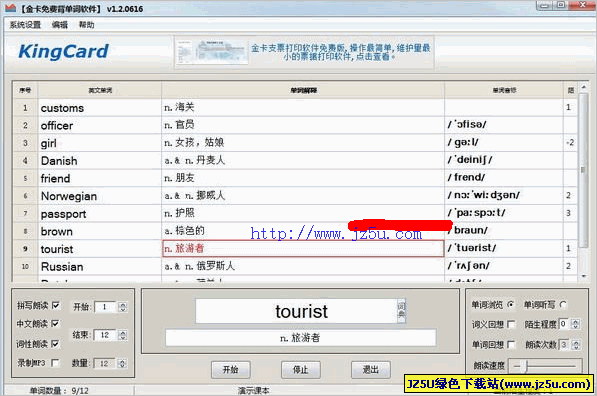Select the word 'girl' in row 3
Image resolution: width=597 pixels, height=396 pixels.
tap(48, 144)
